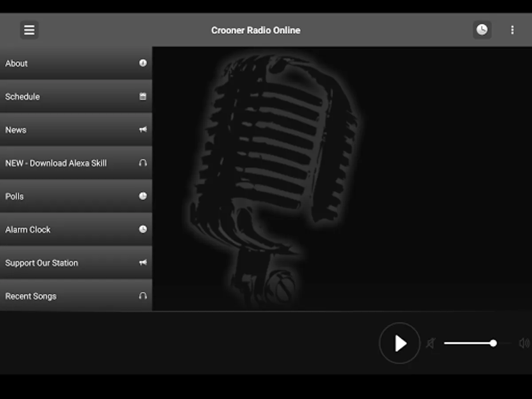The image size is (532, 399).
Task: Open the Alarm Clock menu entry
Action: (x=76, y=229)
